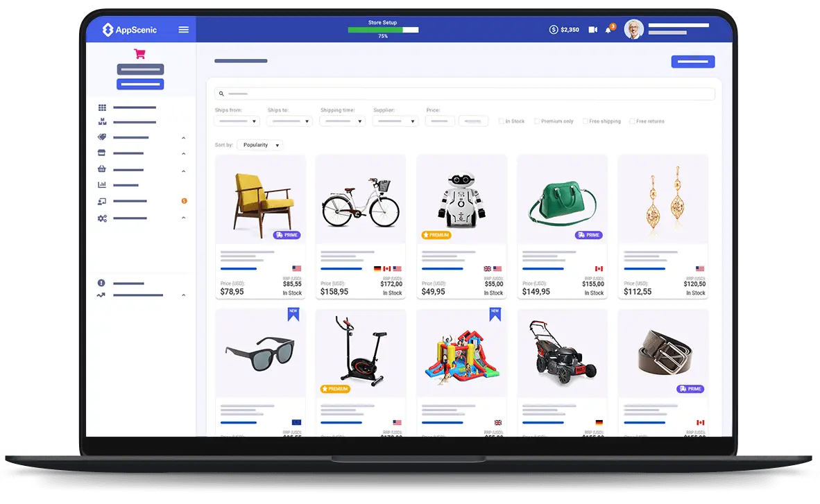820x504 pixels.
Task: Click the blue button under the cart icon
Action: click(x=140, y=85)
